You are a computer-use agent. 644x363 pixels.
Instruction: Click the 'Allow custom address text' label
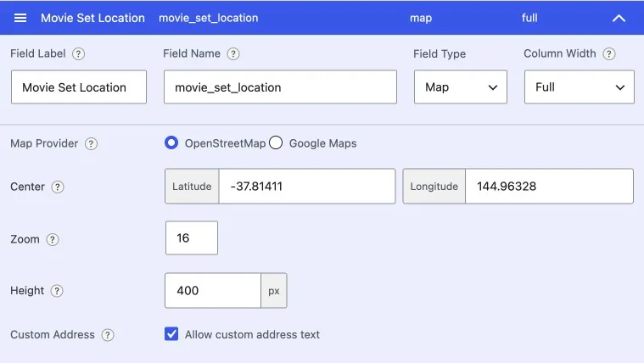pyautogui.click(x=252, y=335)
